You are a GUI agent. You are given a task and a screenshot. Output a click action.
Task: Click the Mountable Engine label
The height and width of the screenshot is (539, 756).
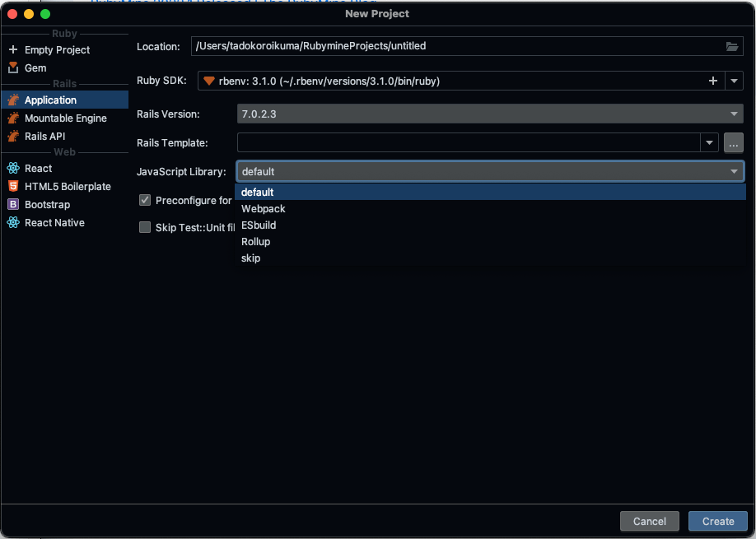(x=66, y=118)
